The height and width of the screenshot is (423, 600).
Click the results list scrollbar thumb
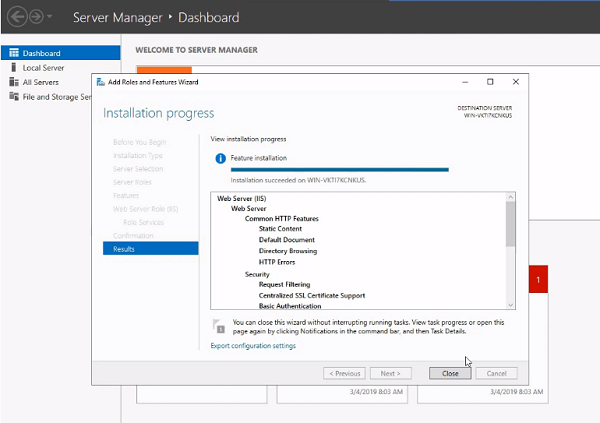510,224
